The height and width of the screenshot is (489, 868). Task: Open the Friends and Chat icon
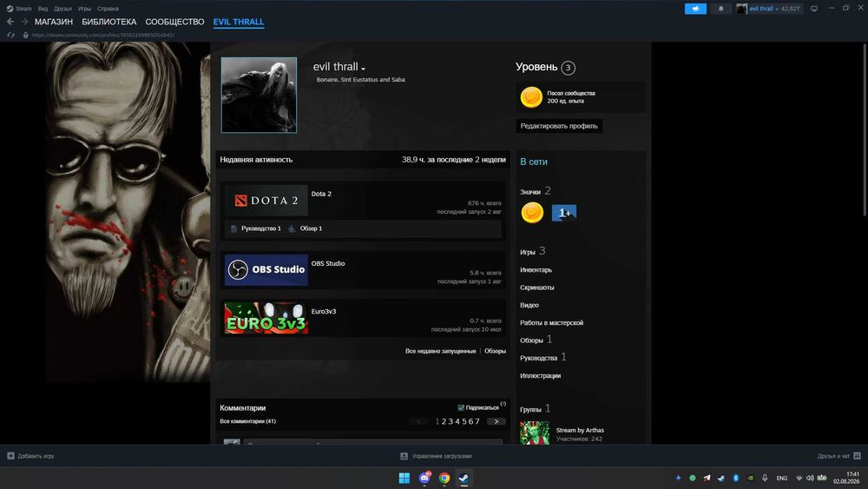tap(857, 456)
